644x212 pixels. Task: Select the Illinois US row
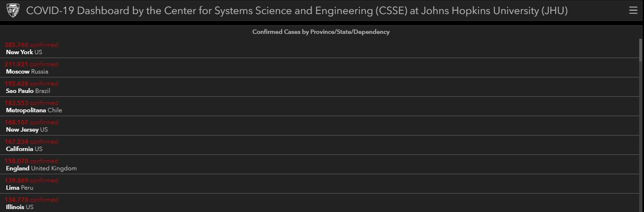20,207
